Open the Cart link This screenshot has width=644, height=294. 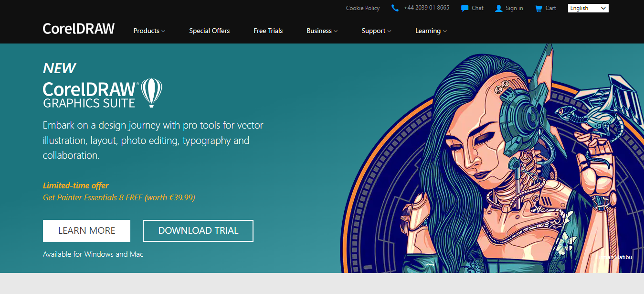(x=551, y=8)
